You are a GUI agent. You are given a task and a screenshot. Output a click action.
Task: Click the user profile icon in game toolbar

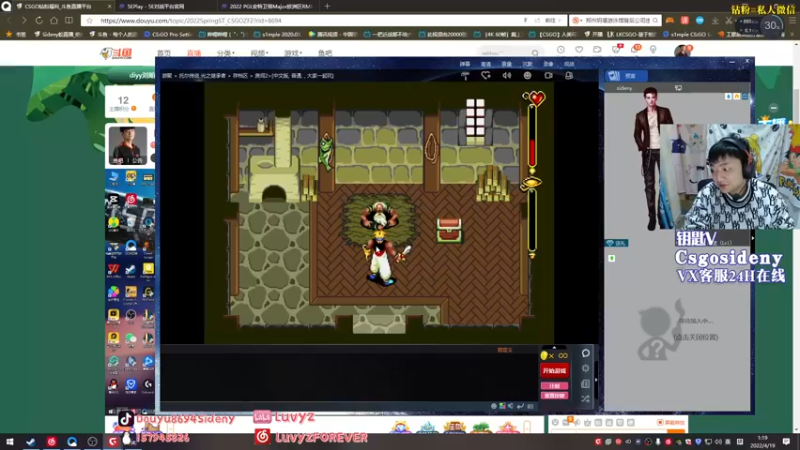[569, 76]
